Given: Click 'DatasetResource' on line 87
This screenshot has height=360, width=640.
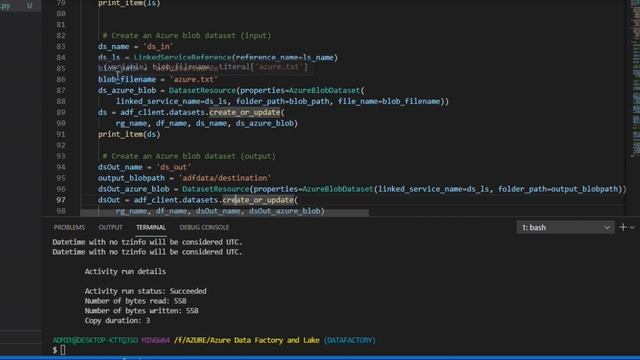Looking at the screenshot, I should click(202, 90).
